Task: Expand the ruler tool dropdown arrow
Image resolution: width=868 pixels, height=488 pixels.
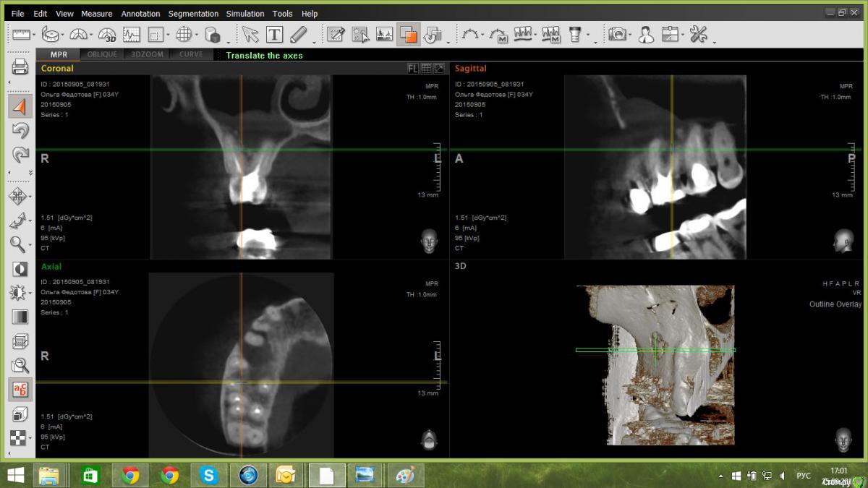Action: point(34,35)
